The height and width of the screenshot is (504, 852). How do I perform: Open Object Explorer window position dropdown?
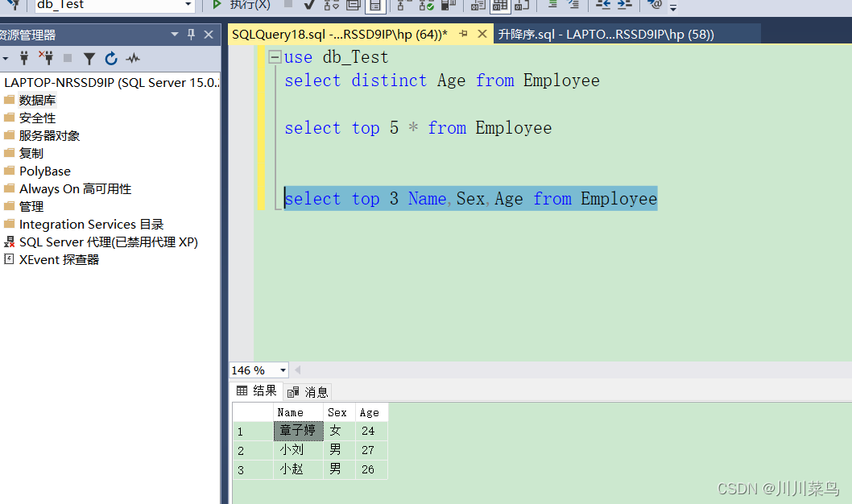click(175, 34)
